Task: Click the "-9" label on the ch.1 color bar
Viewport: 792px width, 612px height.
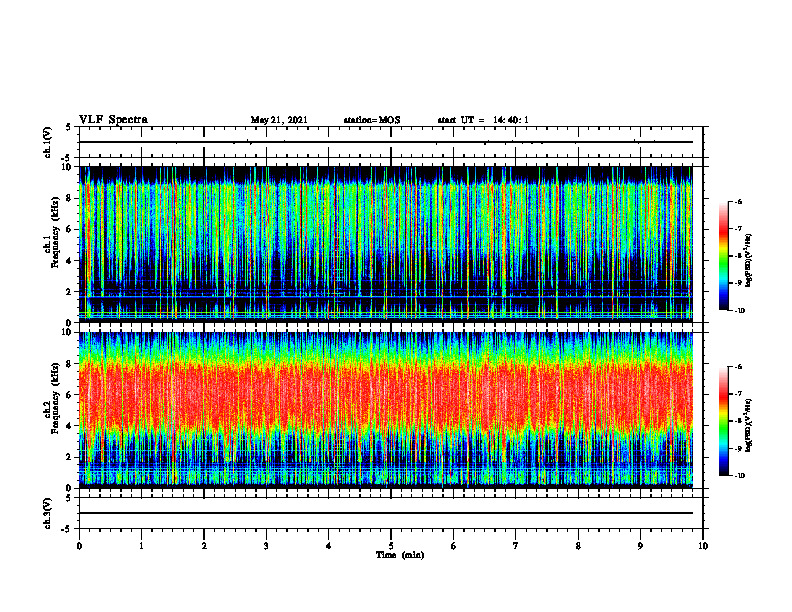Action: coord(739,283)
